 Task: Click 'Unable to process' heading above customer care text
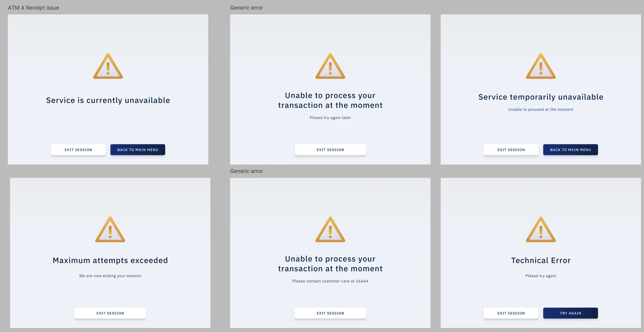(330, 263)
